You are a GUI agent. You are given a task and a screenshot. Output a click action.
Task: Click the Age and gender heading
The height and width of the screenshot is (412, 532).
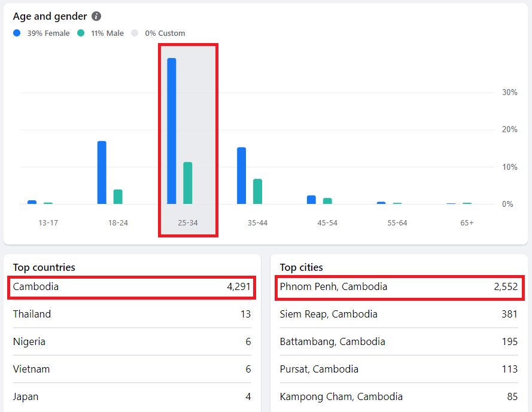(x=50, y=16)
